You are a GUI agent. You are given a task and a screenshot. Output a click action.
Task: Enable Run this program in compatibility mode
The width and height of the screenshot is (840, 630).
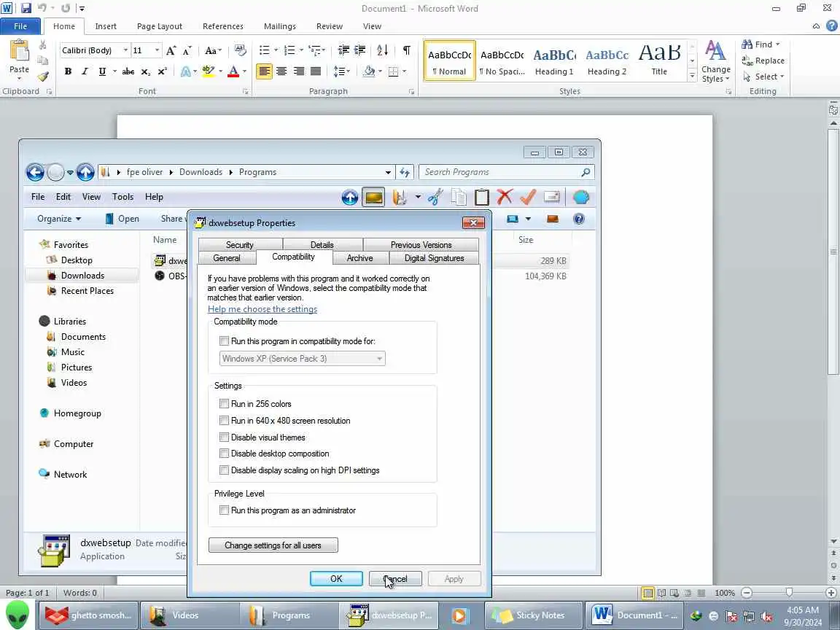[x=224, y=341]
